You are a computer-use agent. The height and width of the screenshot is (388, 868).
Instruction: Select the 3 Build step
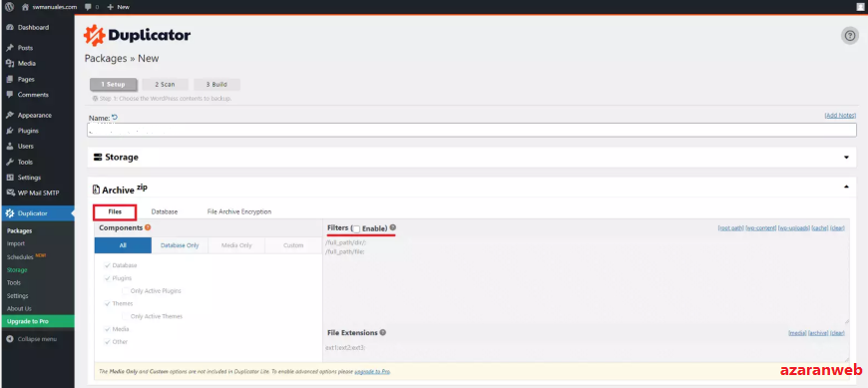[217, 85]
